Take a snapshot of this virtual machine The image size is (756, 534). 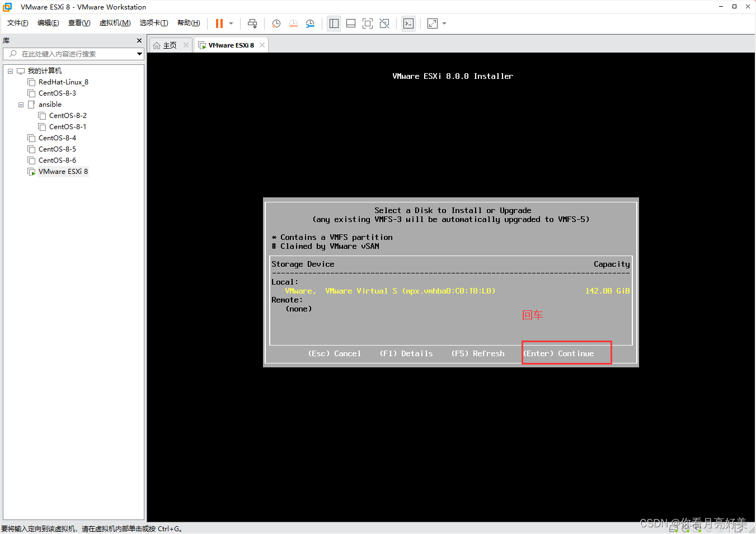[x=276, y=23]
